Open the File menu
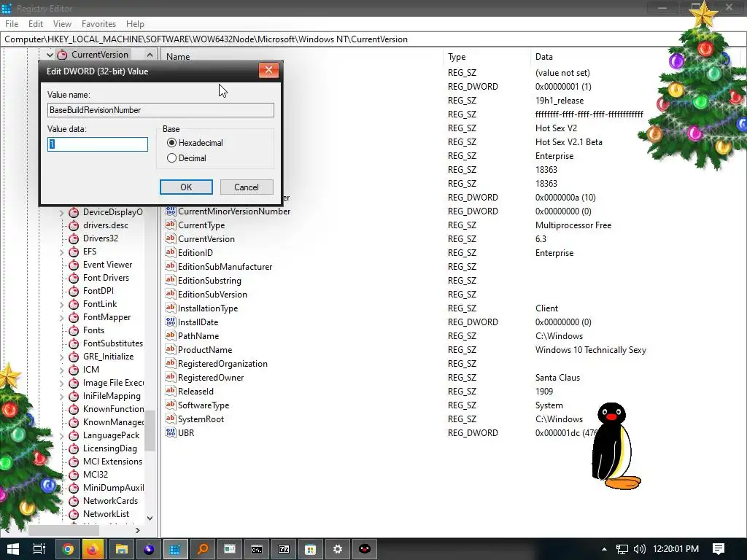 pos(12,24)
